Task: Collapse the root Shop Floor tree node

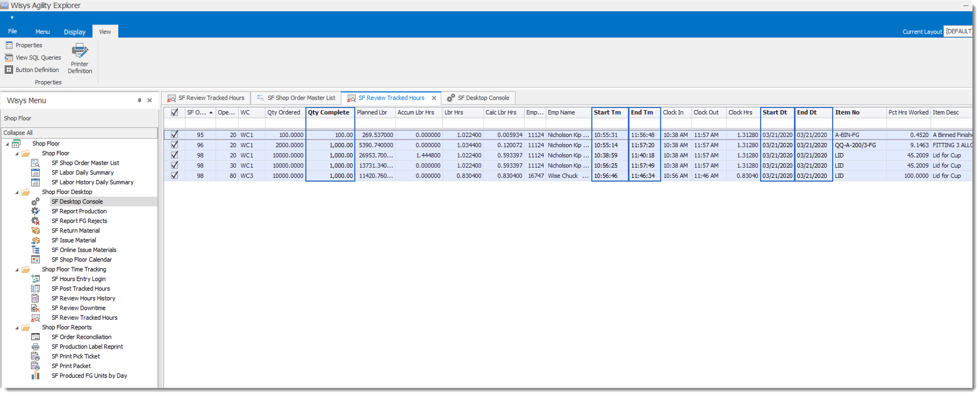Action: coord(7,144)
